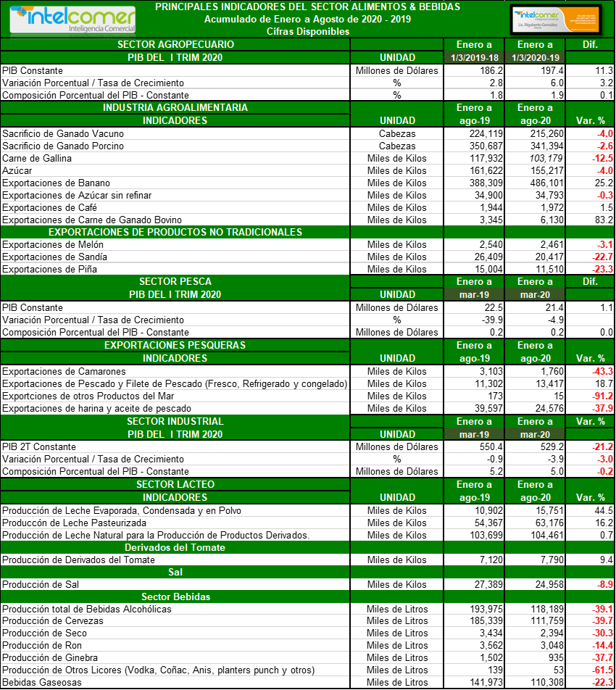Select the 'SECTOR AGROPECUARIO' header cell
This screenshot has width=616, height=690.
175,44
